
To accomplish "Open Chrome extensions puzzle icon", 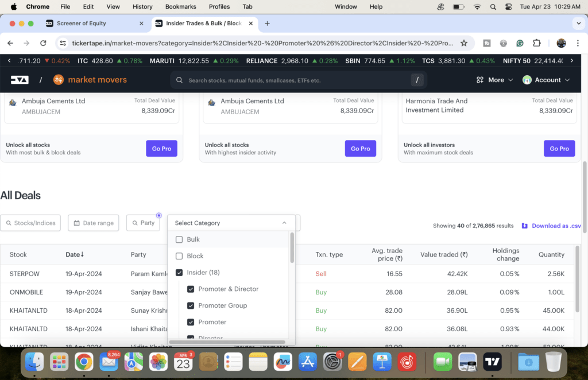I will tap(537, 43).
